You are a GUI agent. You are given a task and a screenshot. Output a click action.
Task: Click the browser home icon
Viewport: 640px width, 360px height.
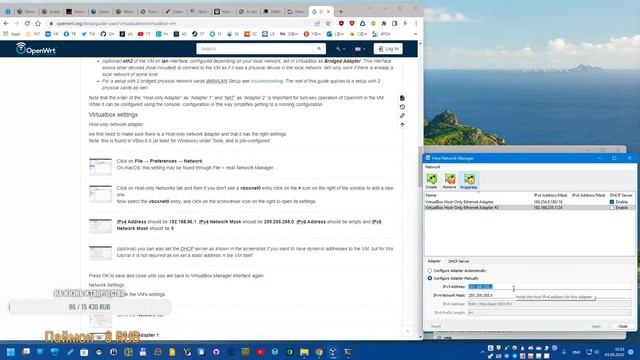coord(38,24)
